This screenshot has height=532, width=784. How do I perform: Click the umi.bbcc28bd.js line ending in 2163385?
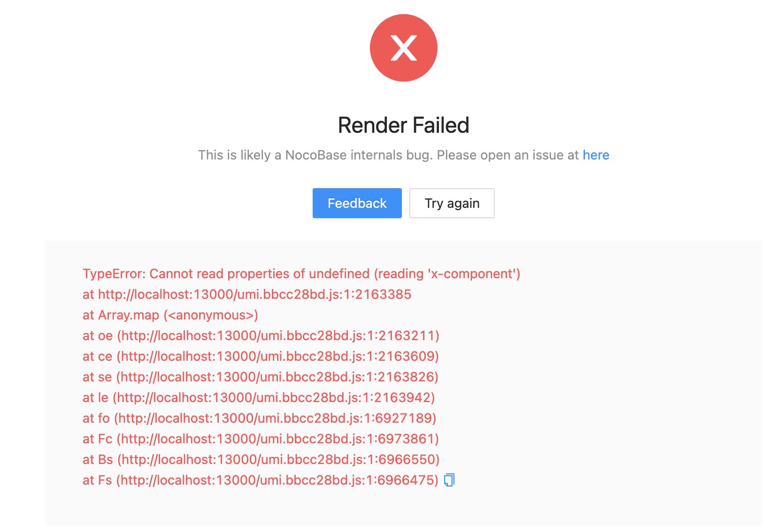coord(246,294)
